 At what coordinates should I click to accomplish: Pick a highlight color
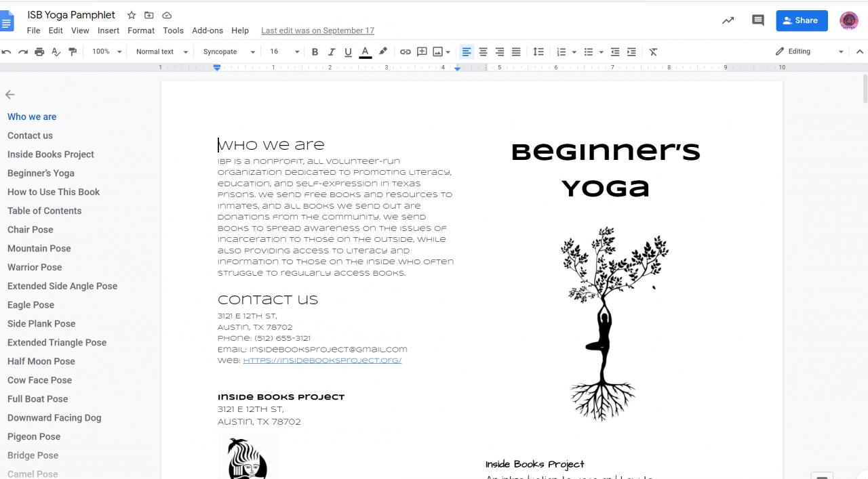(383, 52)
